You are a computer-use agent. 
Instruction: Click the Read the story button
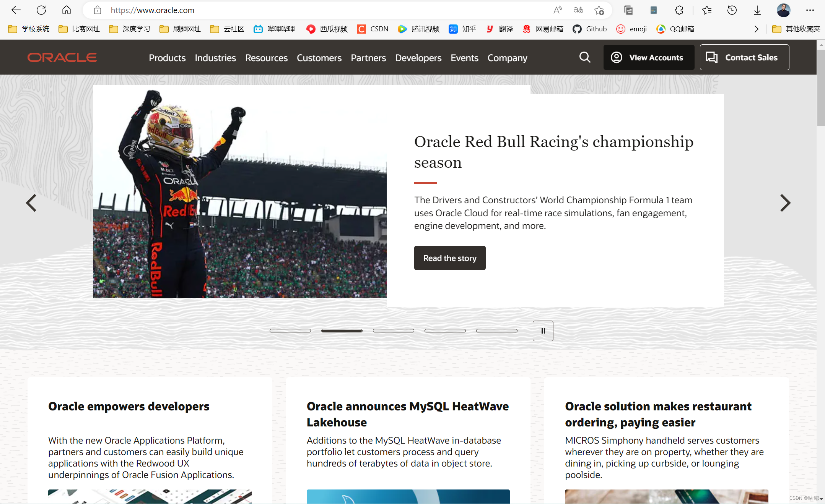point(450,258)
